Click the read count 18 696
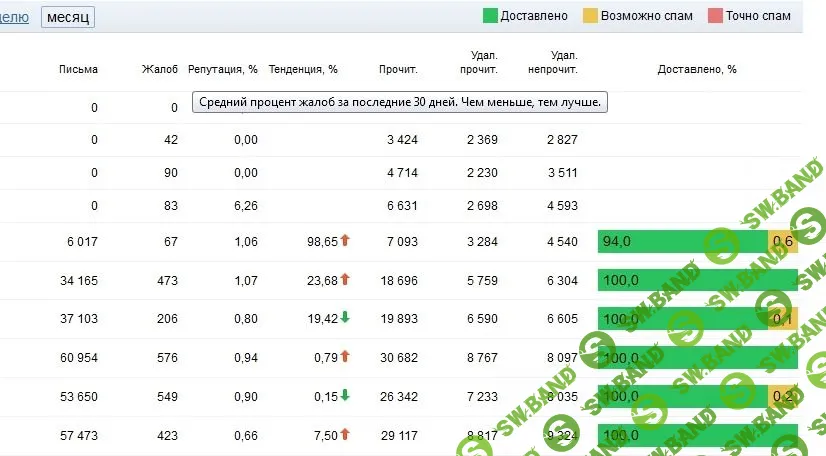826x456 pixels. tap(399, 281)
